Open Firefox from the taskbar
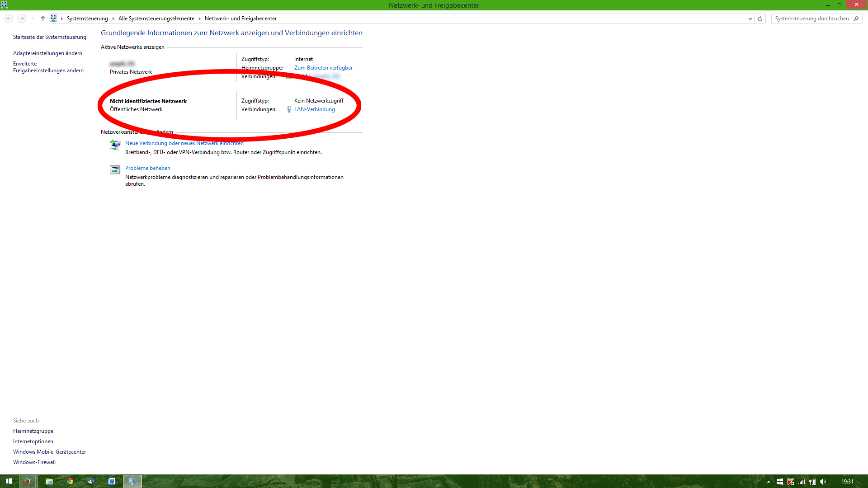The height and width of the screenshot is (488, 868). [28, 481]
